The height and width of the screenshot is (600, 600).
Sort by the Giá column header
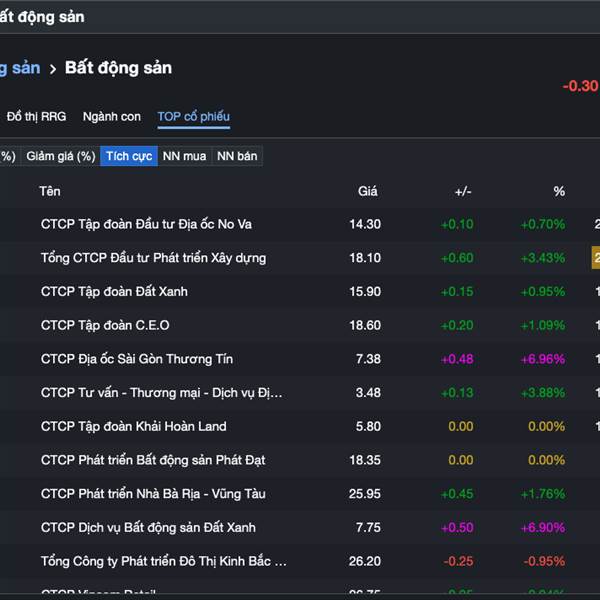point(368,191)
